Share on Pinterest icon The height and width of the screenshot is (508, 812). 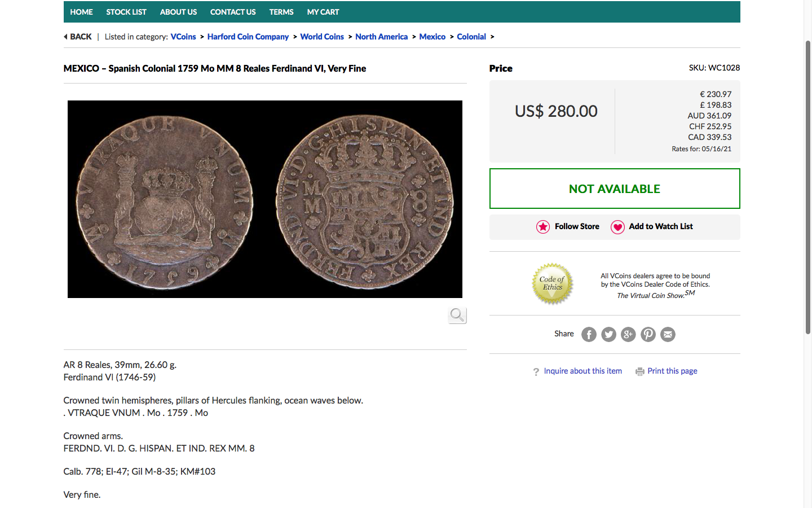point(648,335)
